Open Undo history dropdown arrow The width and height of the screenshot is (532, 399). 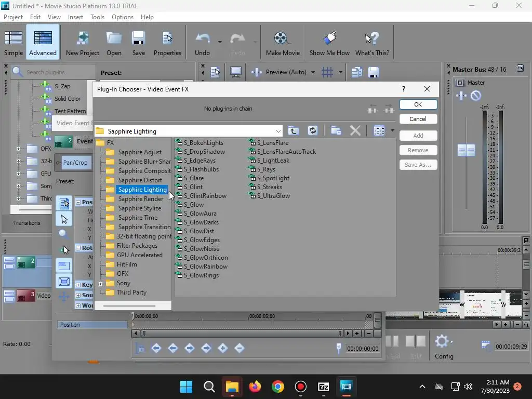pyautogui.click(x=220, y=42)
